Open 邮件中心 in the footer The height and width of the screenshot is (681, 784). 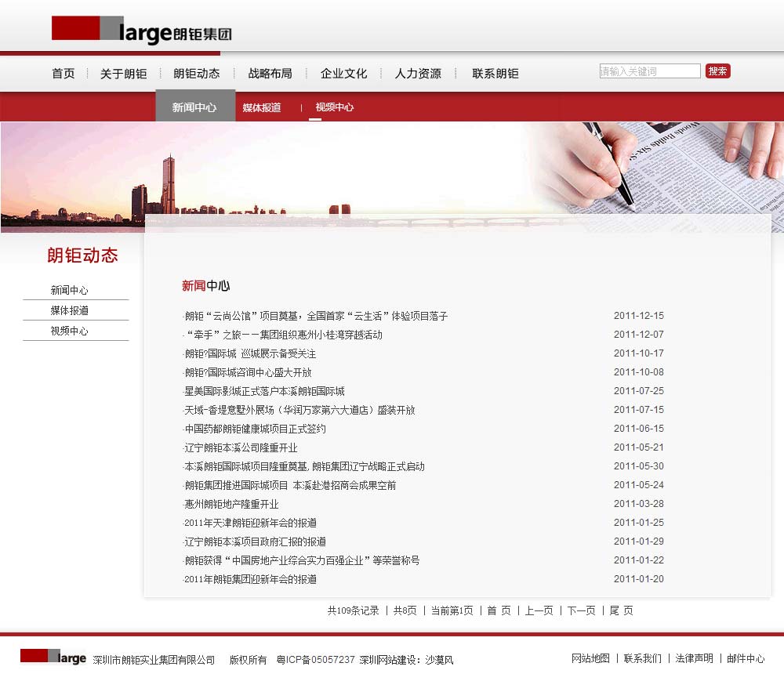pos(745,658)
